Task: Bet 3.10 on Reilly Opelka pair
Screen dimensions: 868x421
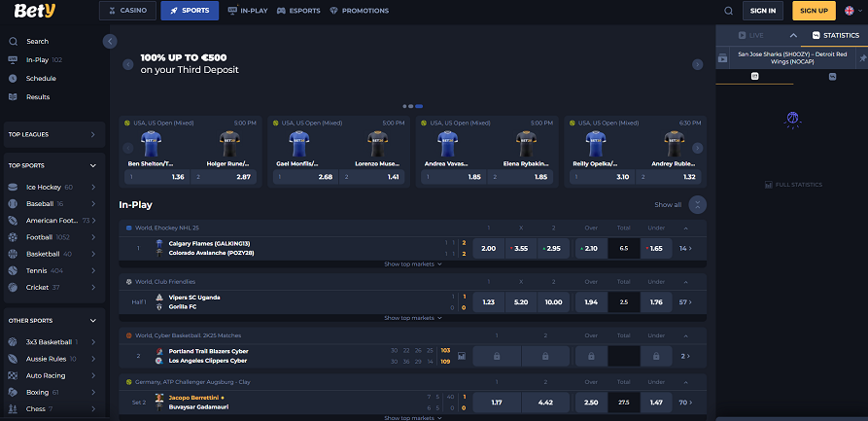Action: (603, 177)
